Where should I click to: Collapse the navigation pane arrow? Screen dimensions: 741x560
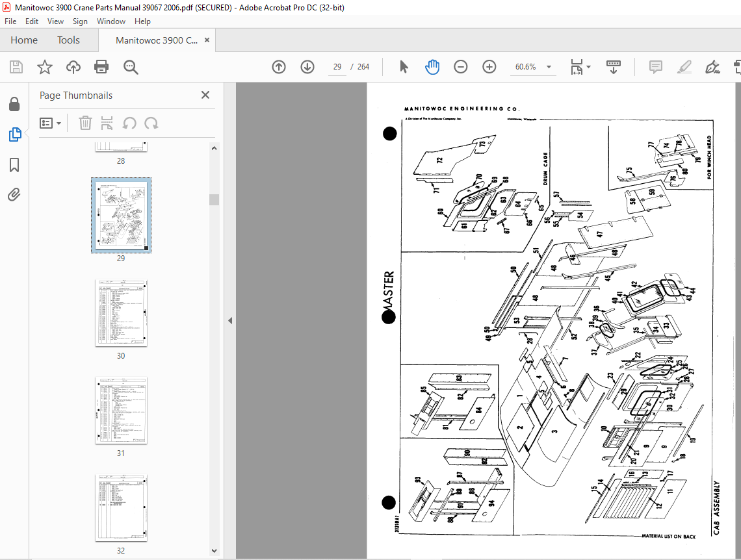tap(230, 321)
